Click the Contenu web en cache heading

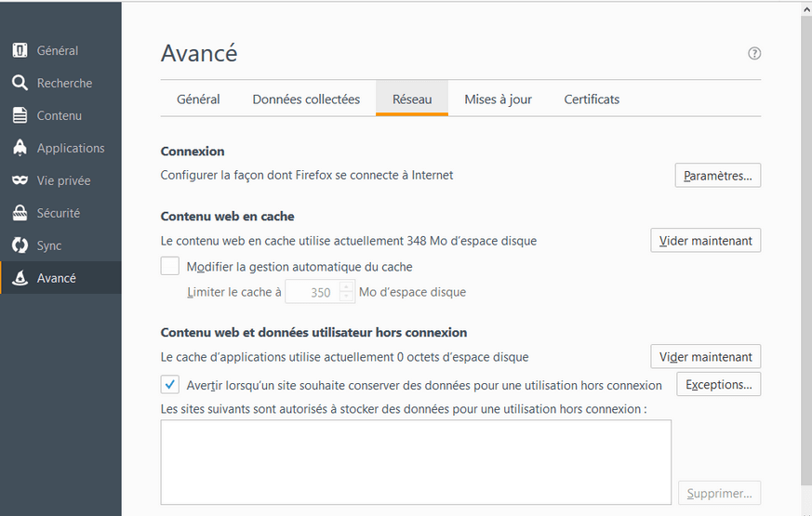pos(227,217)
